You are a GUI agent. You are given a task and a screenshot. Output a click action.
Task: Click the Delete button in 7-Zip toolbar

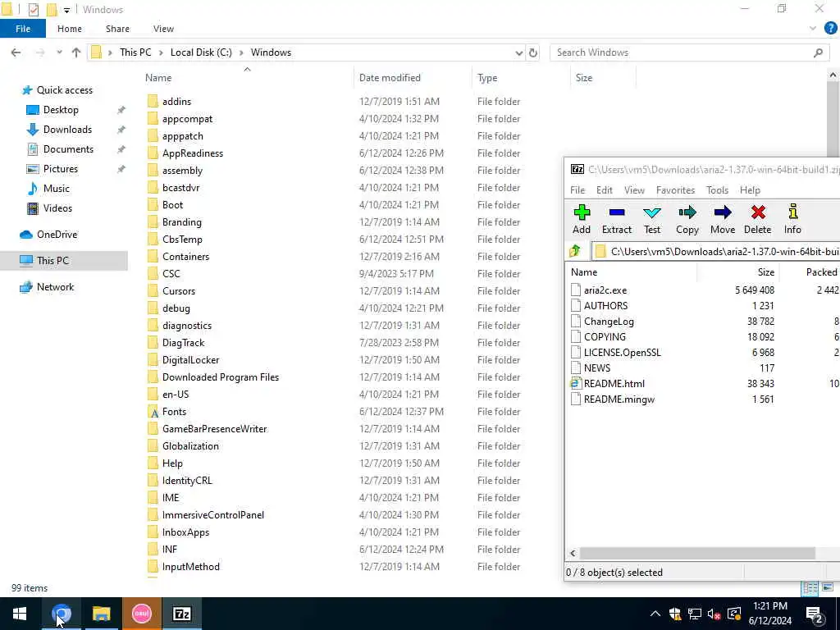coord(757,220)
